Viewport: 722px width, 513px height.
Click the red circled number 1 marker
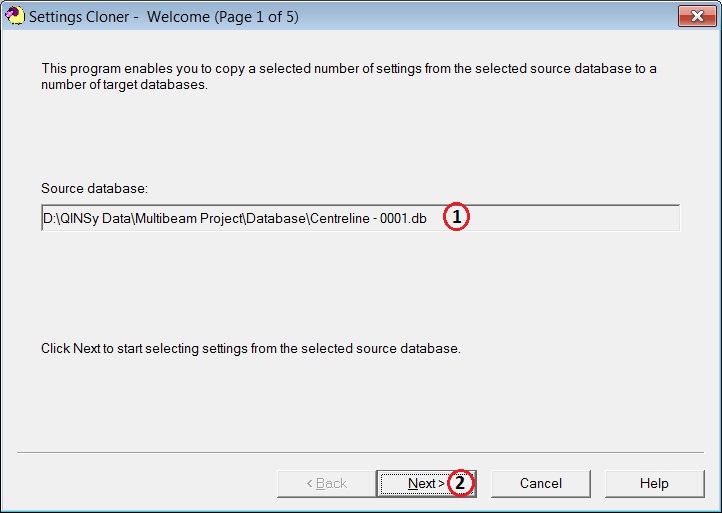click(456, 217)
